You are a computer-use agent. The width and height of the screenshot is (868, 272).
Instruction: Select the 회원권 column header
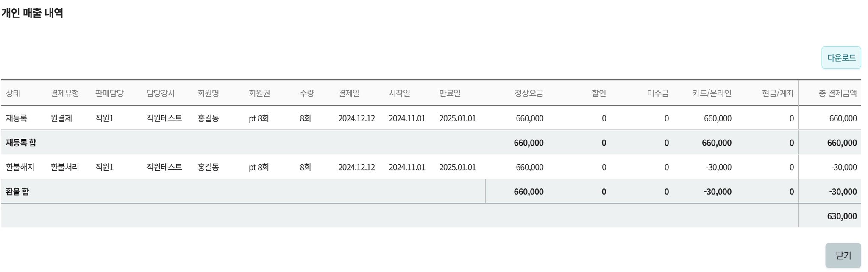(259, 93)
